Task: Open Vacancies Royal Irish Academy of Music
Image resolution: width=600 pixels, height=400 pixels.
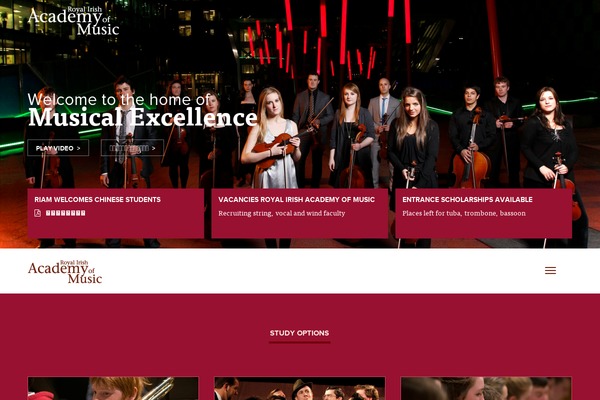Action: (297, 199)
